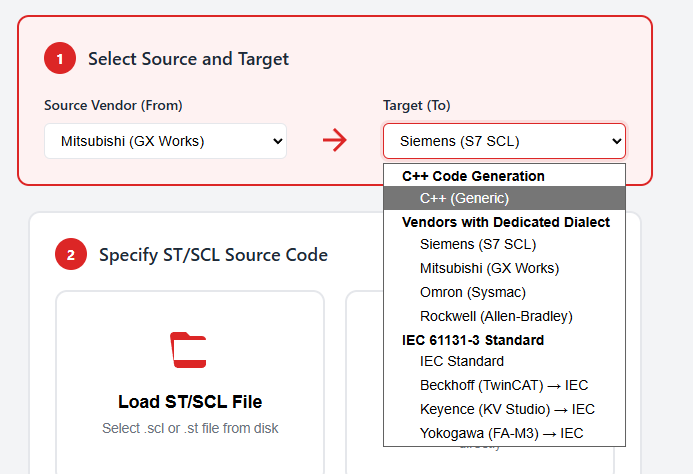Click the step 2 numbered badge
Screen dimensions: 693x474
click(71, 255)
